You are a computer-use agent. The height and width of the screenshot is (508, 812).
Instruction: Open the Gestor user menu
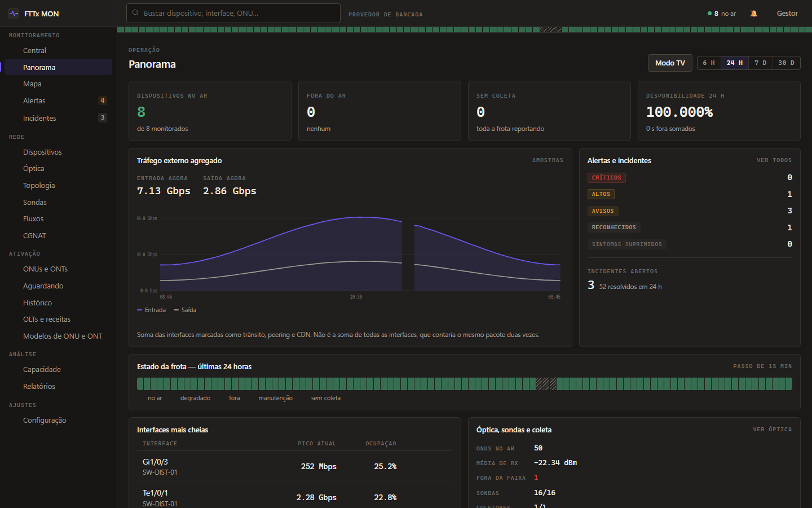787,14
